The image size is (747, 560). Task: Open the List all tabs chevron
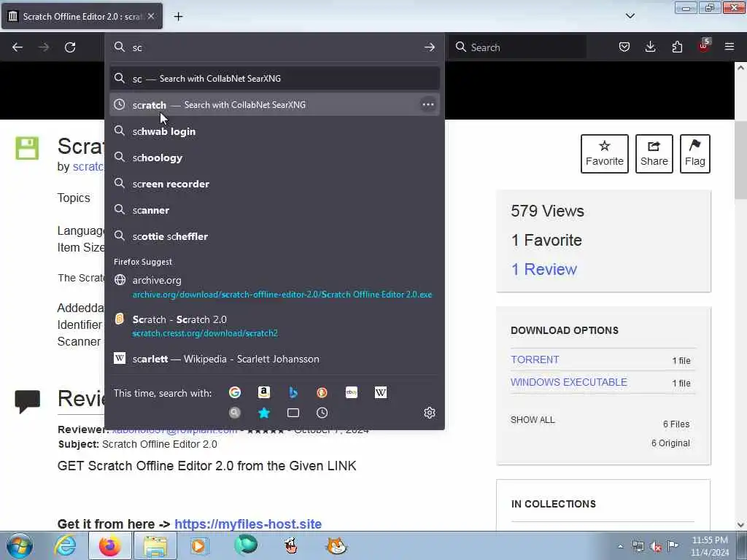click(x=630, y=16)
